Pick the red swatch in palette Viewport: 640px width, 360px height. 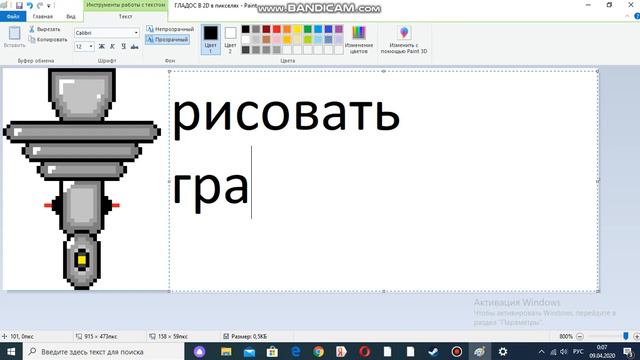[277, 29]
